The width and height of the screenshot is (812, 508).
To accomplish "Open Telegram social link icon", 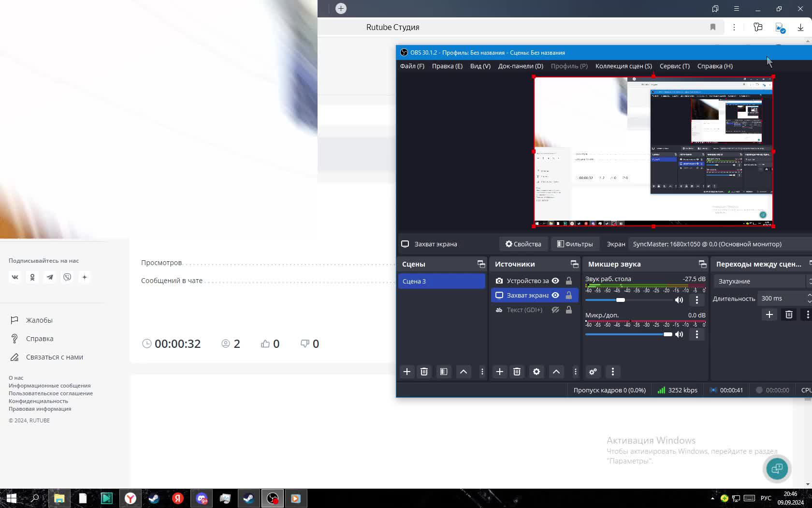I will [50, 277].
